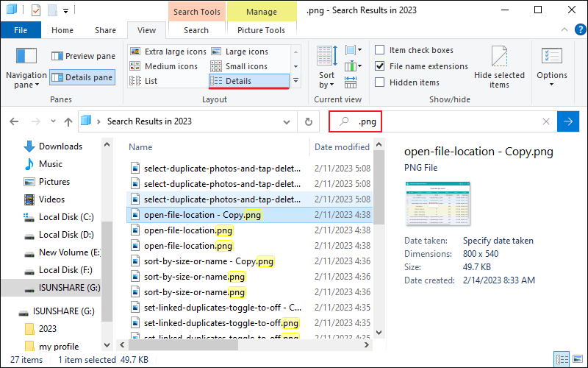Refresh the search results
This screenshot has width=588, height=368.
(x=308, y=121)
